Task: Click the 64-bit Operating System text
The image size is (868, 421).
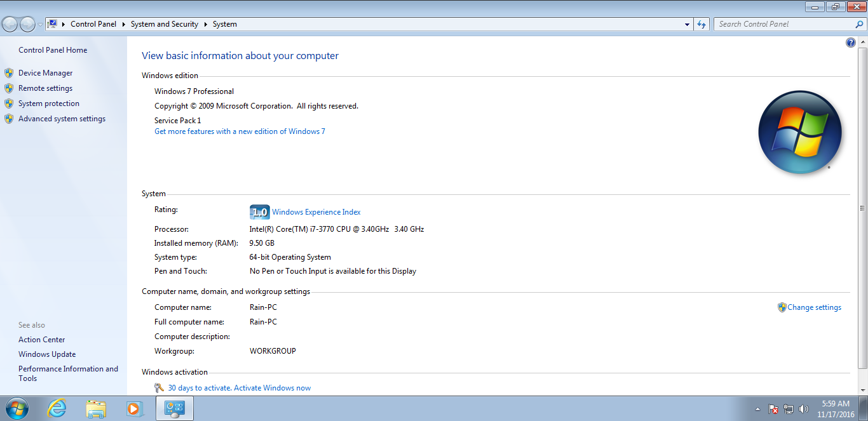Action: point(290,257)
